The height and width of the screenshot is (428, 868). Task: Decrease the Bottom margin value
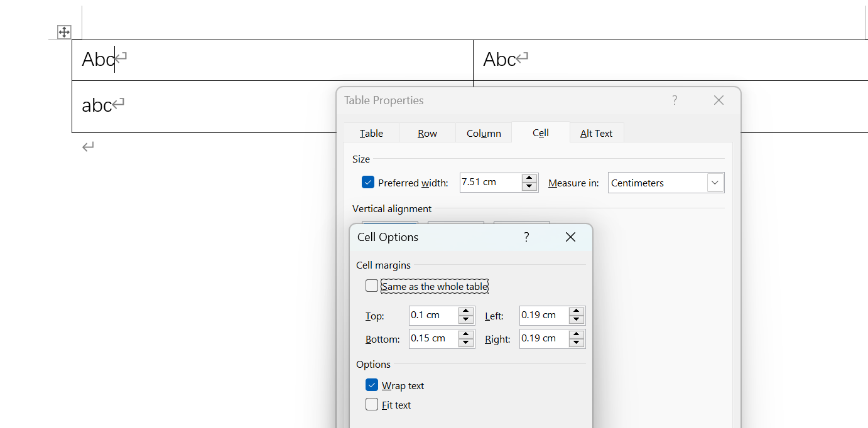click(x=466, y=343)
